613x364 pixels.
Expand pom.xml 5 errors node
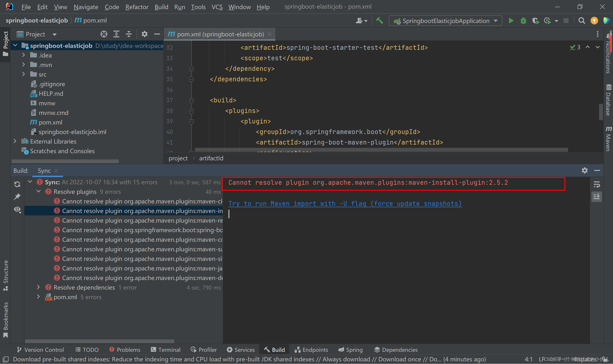(x=39, y=297)
